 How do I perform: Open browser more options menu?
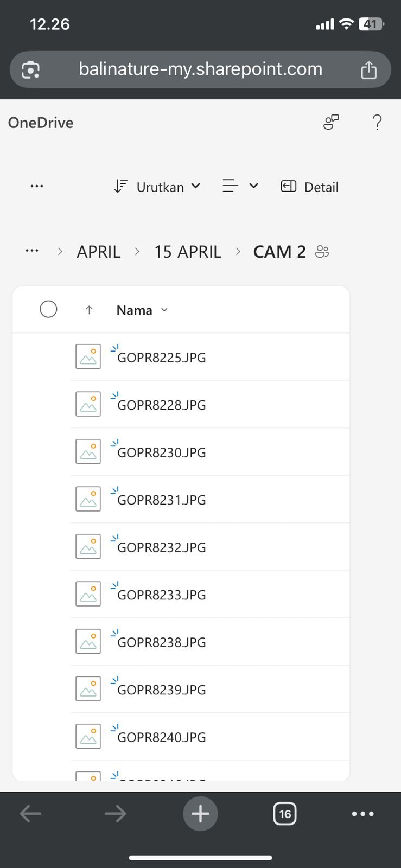point(362,814)
